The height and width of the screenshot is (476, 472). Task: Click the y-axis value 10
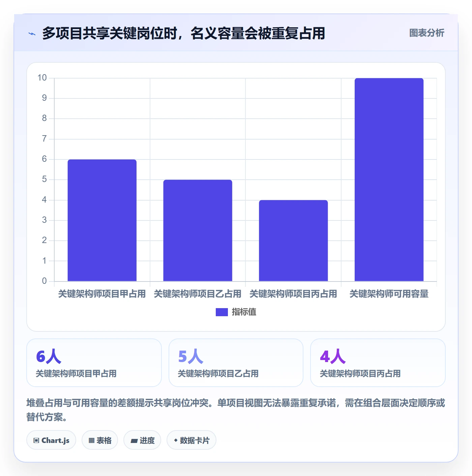point(42,78)
